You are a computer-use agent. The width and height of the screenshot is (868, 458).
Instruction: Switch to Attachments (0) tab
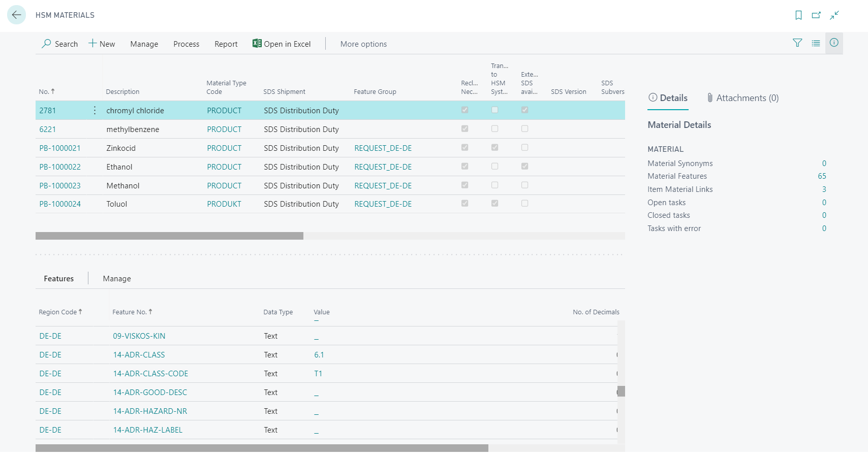point(742,98)
